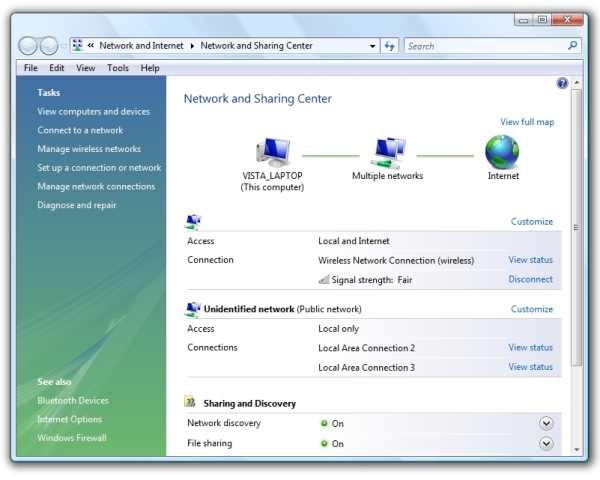The height and width of the screenshot is (480, 600).
Task: Open Internet Options link
Action: [x=70, y=420]
